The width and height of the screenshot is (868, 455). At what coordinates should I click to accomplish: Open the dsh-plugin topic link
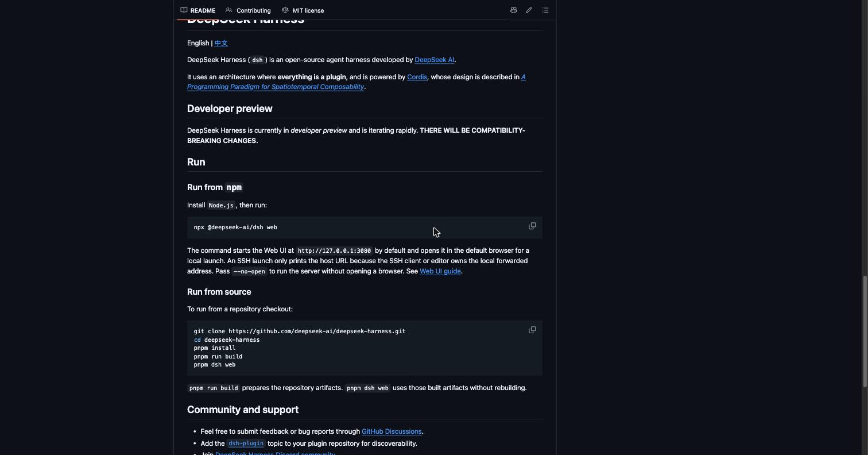point(246,444)
